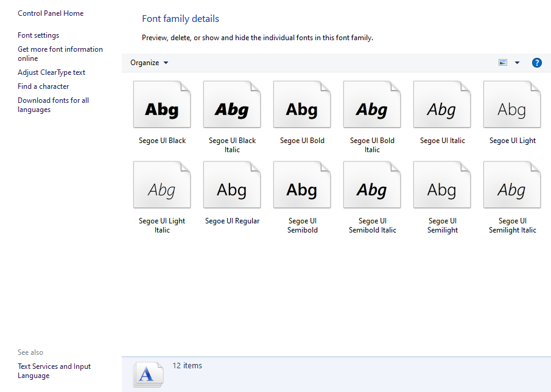The height and width of the screenshot is (392, 551).
Task: Click the font file icon in the status bar
Action: [x=147, y=374]
